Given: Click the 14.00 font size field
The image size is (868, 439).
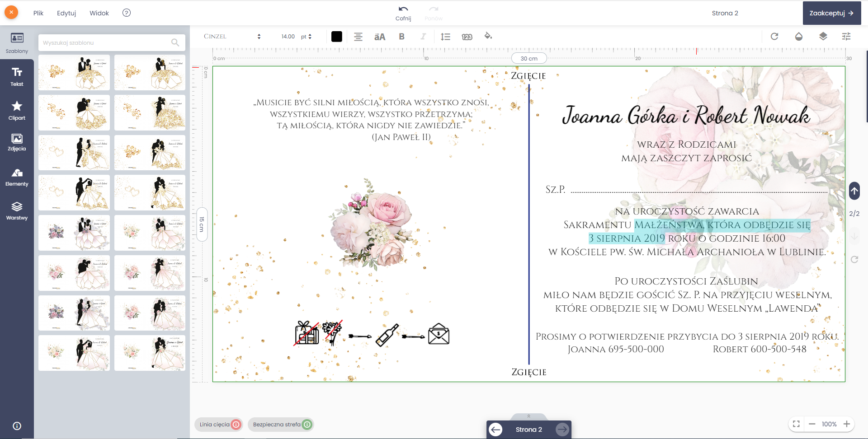Looking at the screenshot, I should click(288, 37).
